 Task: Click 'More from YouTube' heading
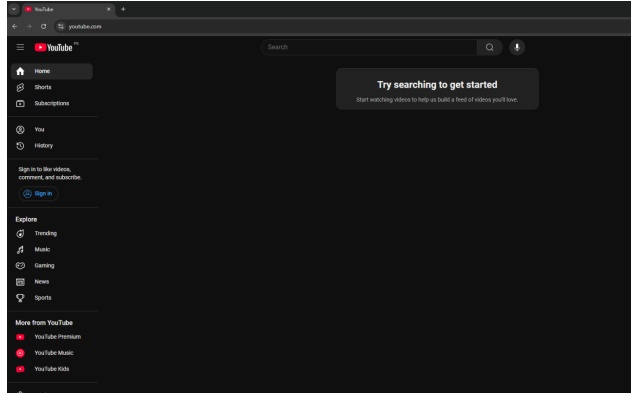tap(44, 323)
